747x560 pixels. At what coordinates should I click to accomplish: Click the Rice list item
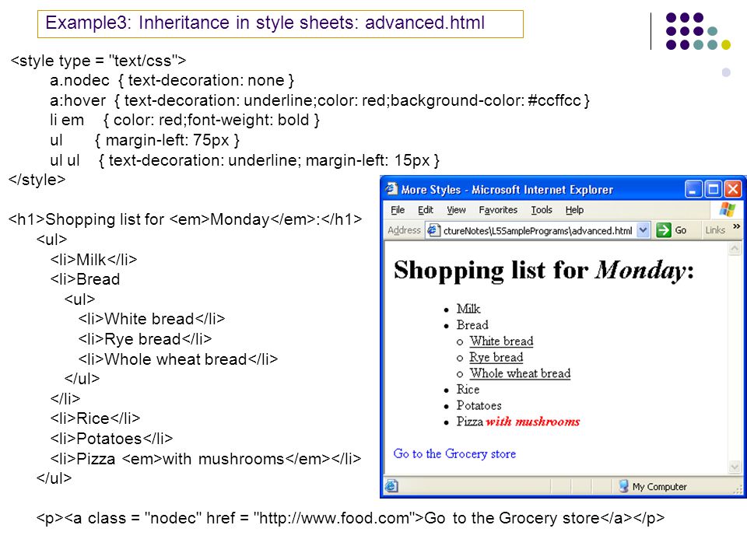(x=468, y=390)
